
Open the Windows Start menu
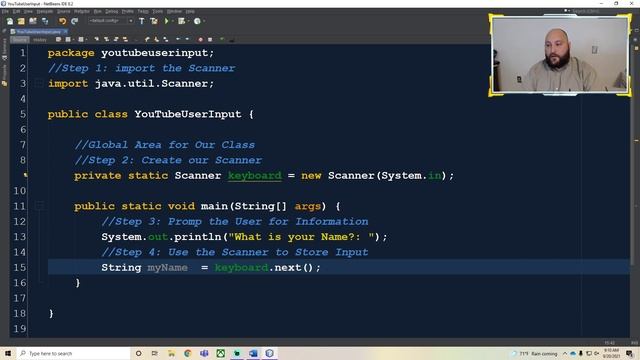(x=8, y=353)
